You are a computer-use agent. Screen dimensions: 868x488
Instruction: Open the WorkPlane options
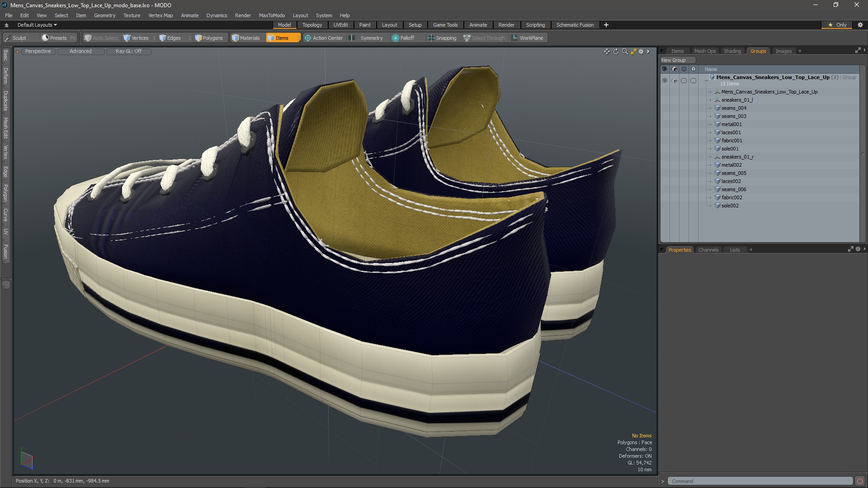pyautogui.click(x=527, y=38)
